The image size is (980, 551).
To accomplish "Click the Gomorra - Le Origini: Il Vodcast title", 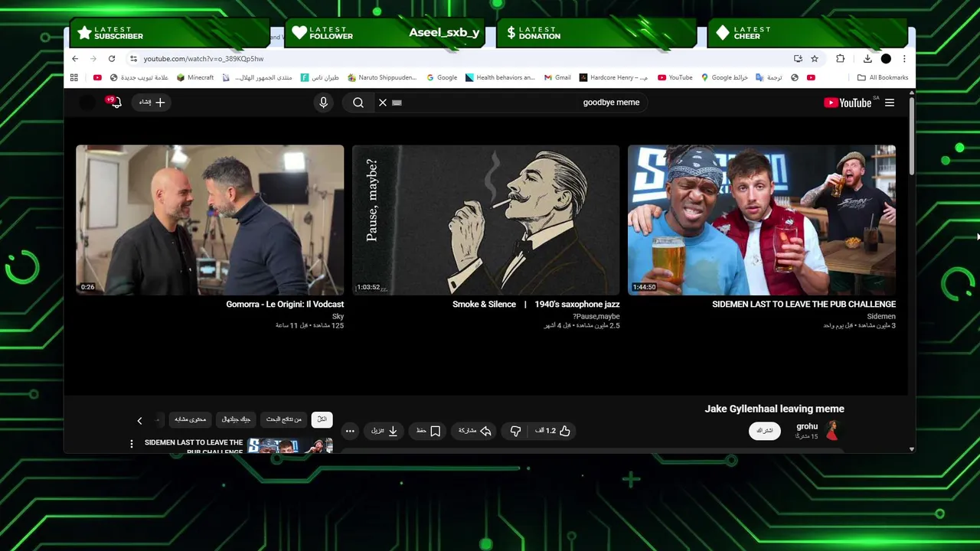I will (285, 304).
